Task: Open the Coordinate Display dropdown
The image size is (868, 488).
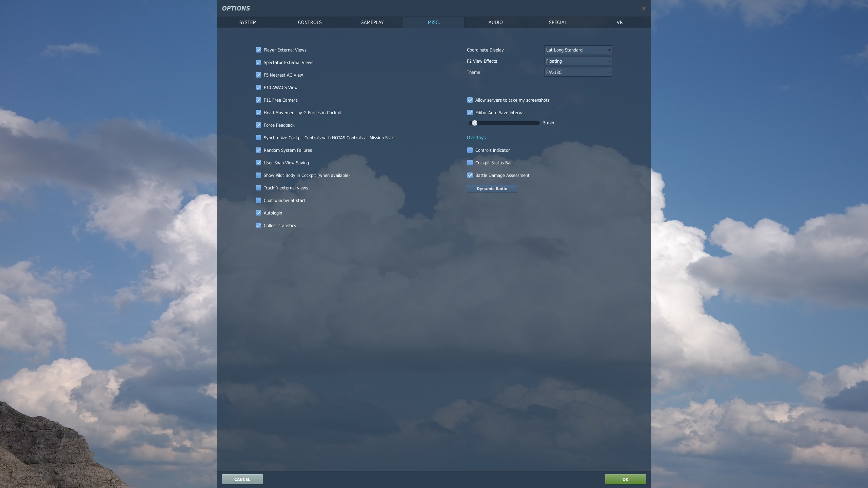Action: 578,50
